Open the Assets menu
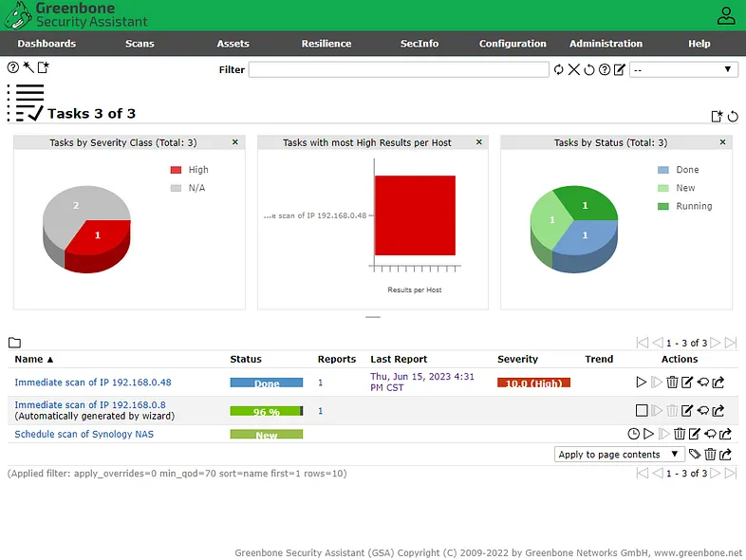The width and height of the screenshot is (746, 560). tap(233, 44)
